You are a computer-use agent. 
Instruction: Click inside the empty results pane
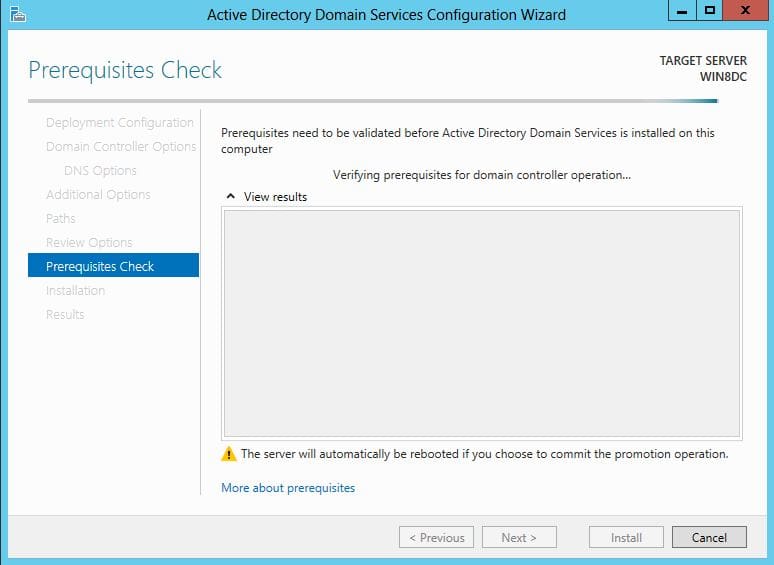(x=482, y=323)
